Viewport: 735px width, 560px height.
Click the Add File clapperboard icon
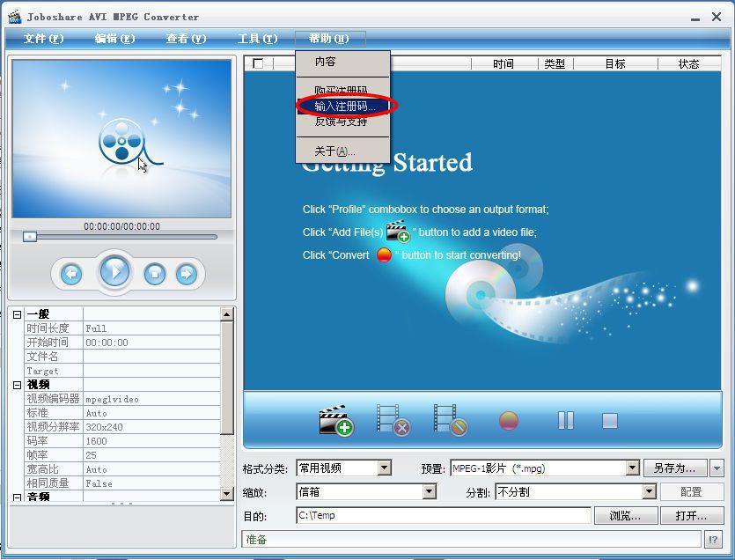tap(336, 420)
